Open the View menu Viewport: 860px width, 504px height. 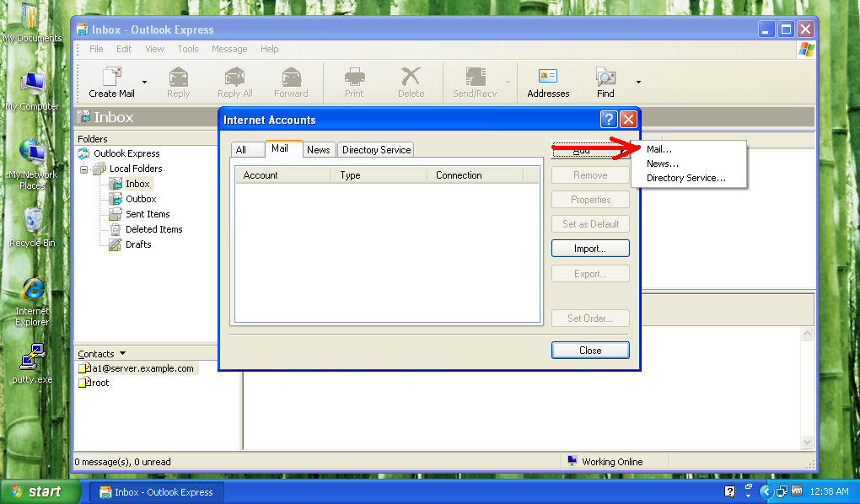(x=154, y=49)
